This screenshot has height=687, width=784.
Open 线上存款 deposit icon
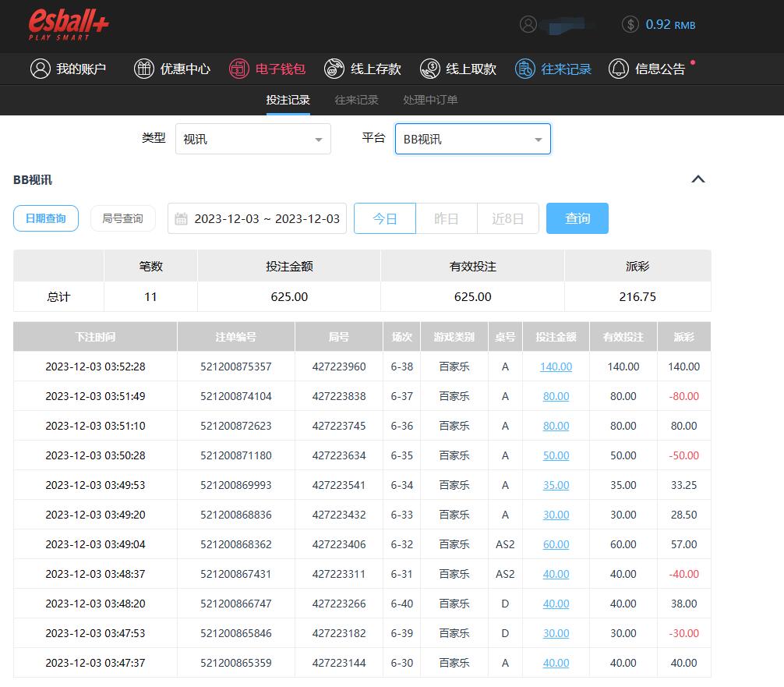[x=334, y=69]
